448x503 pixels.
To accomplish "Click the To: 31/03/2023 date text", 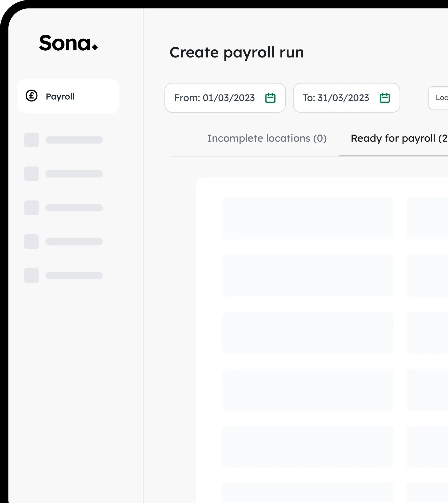I will pyautogui.click(x=336, y=98).
